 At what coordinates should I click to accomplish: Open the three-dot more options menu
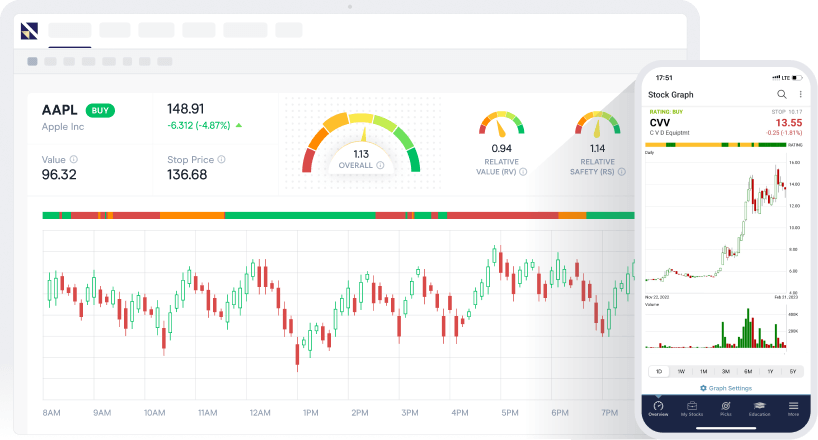(x=800, y=95)
